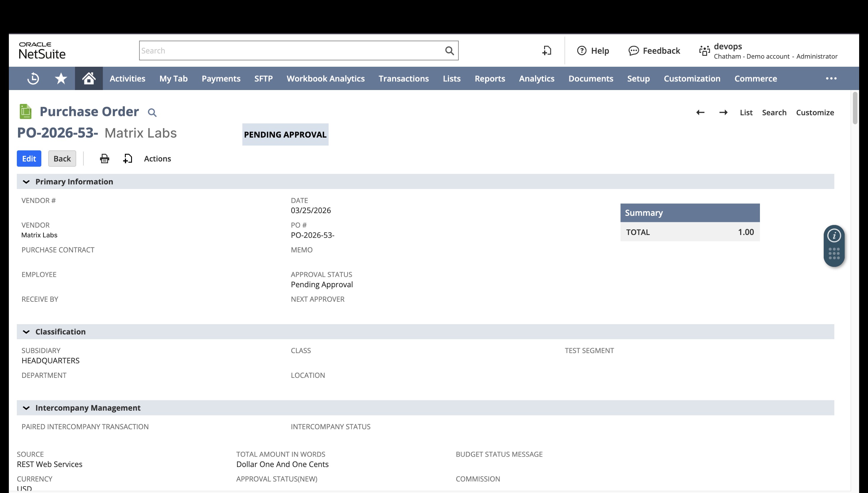The image size is (868, 493).
Task: Open the floating info assistant icon
Action: [x=834, y=236]
